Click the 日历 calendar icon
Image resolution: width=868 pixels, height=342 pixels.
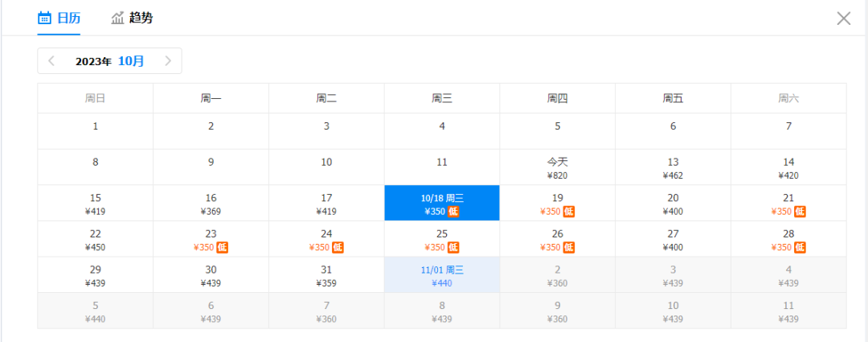[44, 19]
